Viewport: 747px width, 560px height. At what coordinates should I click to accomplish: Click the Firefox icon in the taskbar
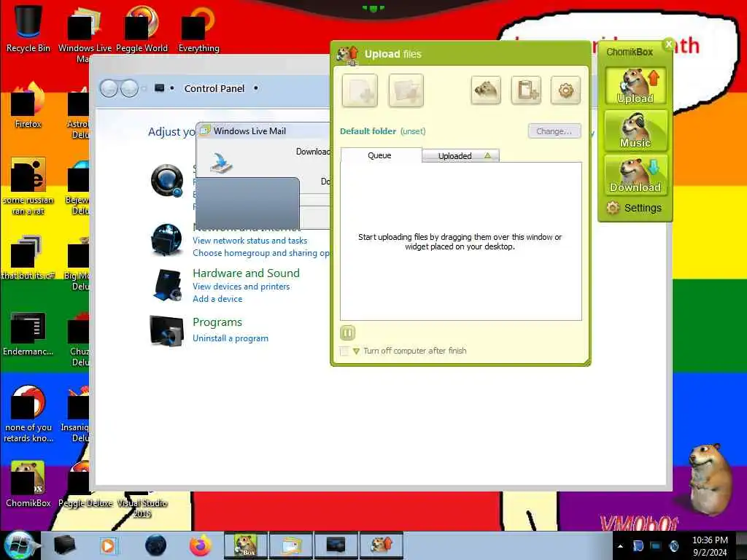201,545
